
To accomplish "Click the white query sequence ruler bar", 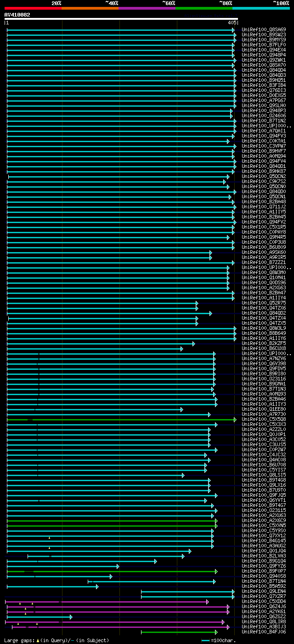I will pos(121,19).
